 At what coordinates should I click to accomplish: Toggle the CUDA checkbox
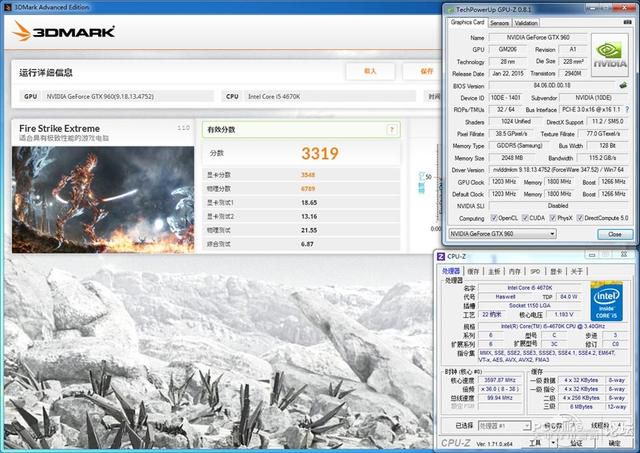(x=525, y=218)
